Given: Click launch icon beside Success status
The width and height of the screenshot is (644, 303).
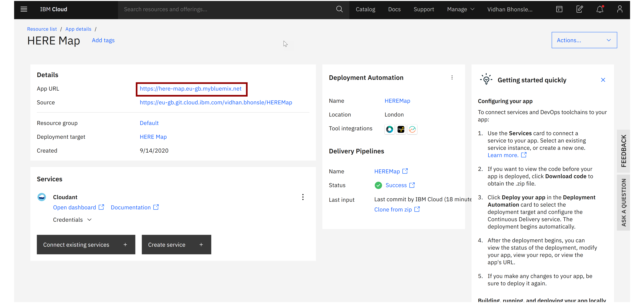Looking at the screenshot, I should point(412,185).
